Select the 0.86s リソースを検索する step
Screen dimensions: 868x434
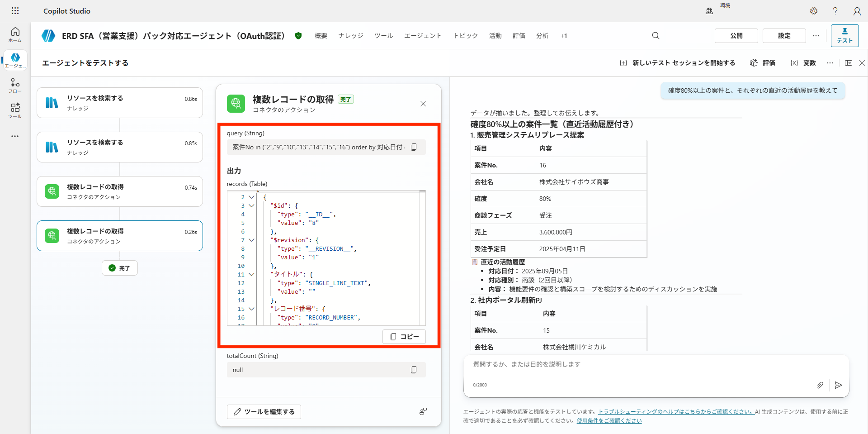(x=120, y=103)
